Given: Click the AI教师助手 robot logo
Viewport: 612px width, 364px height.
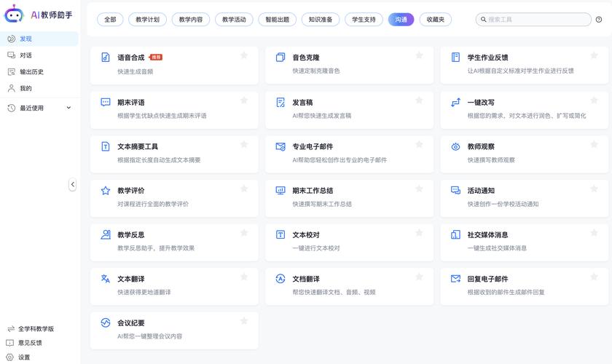Looking at the screenshot, I should pyautogui.click(x=14, y=14).
